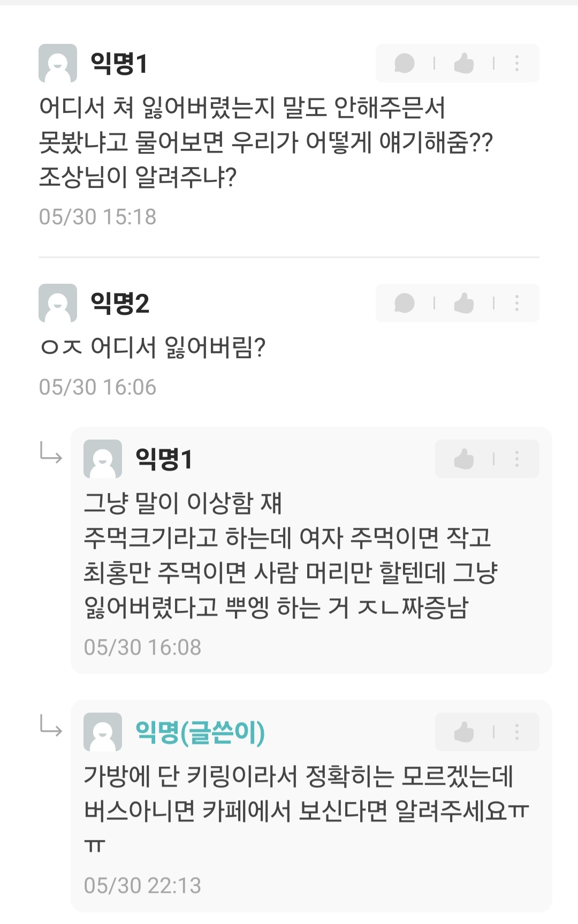Open more options for 익명1's first comment
This screenshot has height=924, width=578.
(517, 63)
